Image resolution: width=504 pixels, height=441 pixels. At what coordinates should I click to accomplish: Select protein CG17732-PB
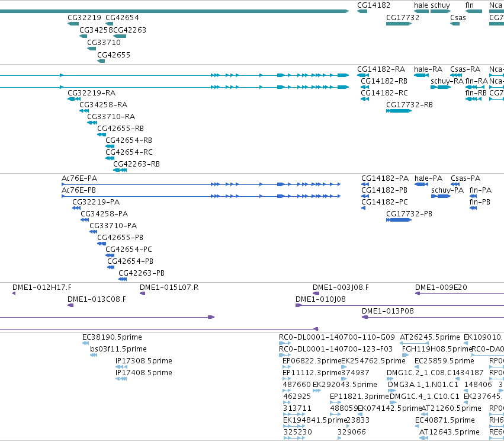coord(409,214)
